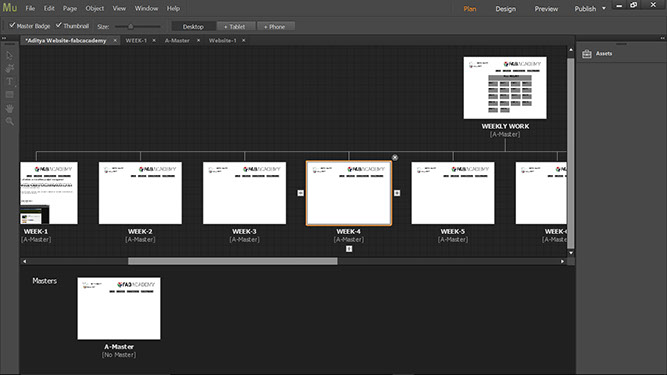
Task: Click horizontal scrollbar left arrow
Action: (25, 261)
